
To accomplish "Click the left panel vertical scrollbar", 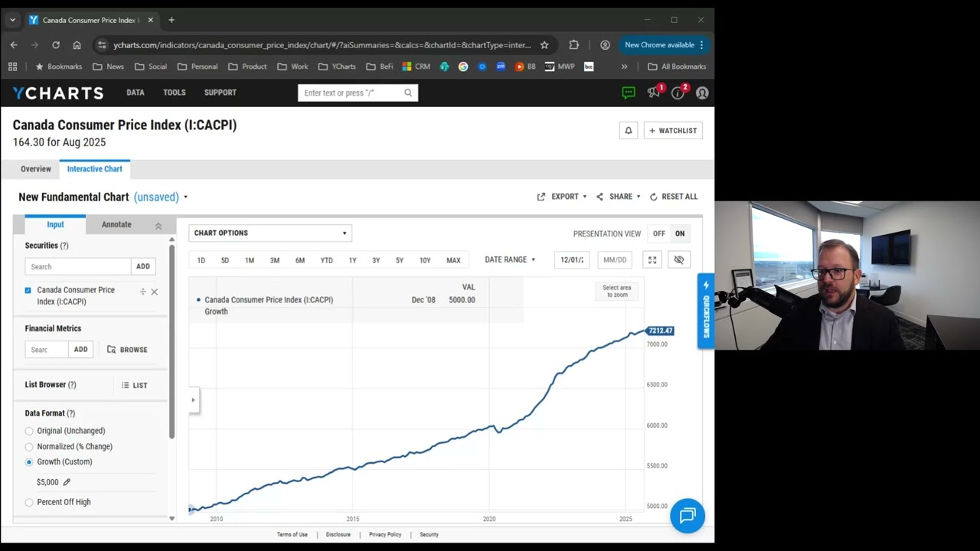I will pyautogui.click(x=171, y=342).
